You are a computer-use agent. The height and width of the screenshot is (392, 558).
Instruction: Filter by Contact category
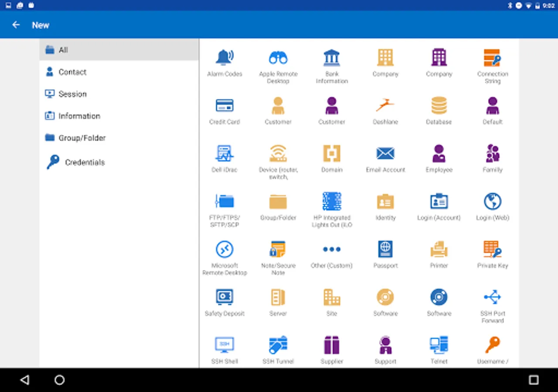click(x=119, y=72)
